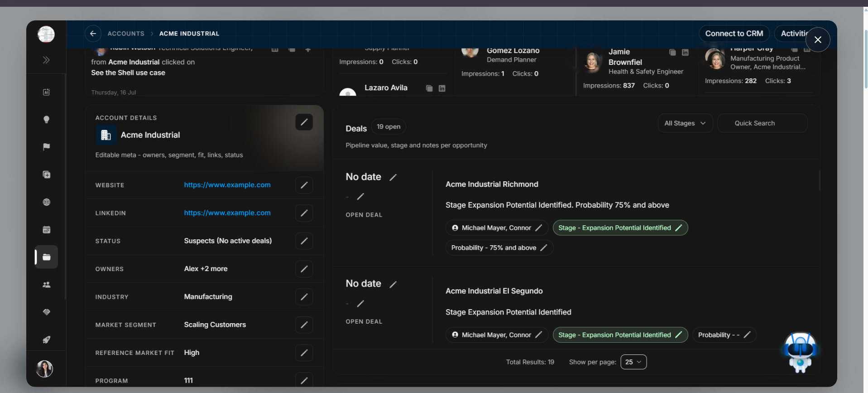Edit the Website field

[x=304, y=185]
